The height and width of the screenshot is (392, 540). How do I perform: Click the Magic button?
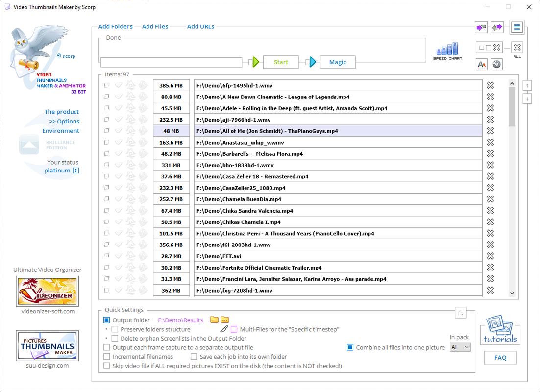(x=338, y=62)
